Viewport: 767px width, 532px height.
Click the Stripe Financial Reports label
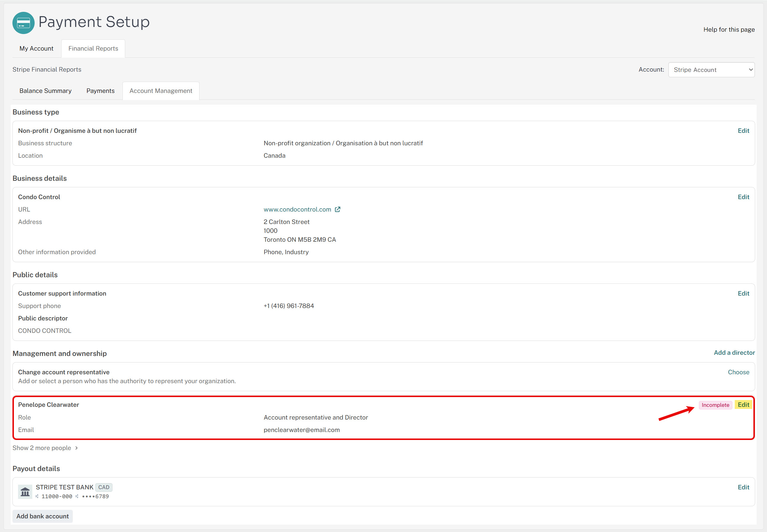click(47, 69)
